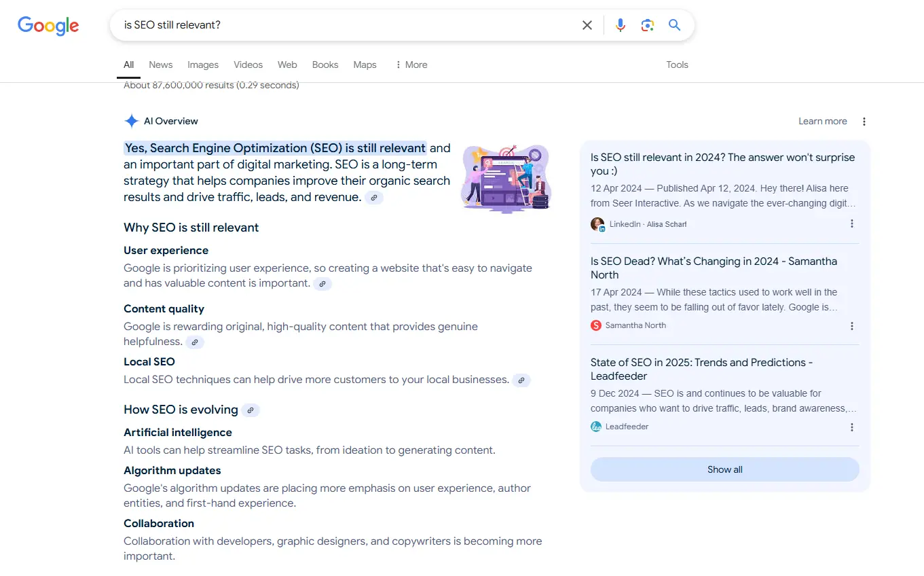Click the 'User experience' subheading
This screenshot has width=924, height=576.
(x=166, y=250)
